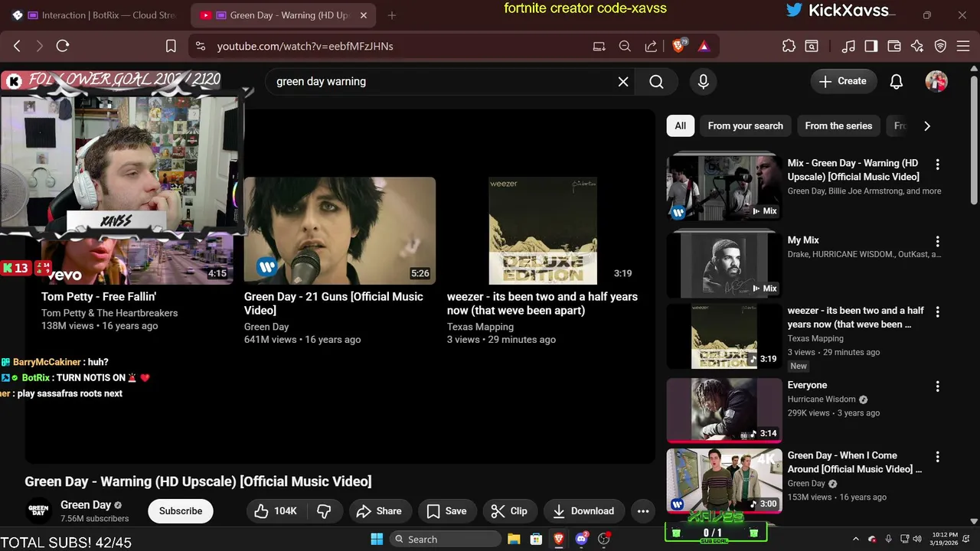
Task: Close the Green Day - Warning tab
Action: 364,15
